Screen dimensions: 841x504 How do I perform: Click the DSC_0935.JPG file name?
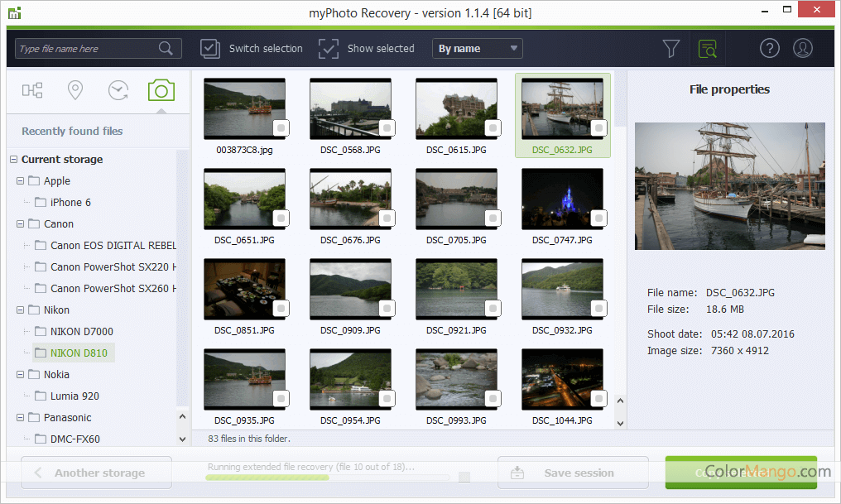(244, 420)
